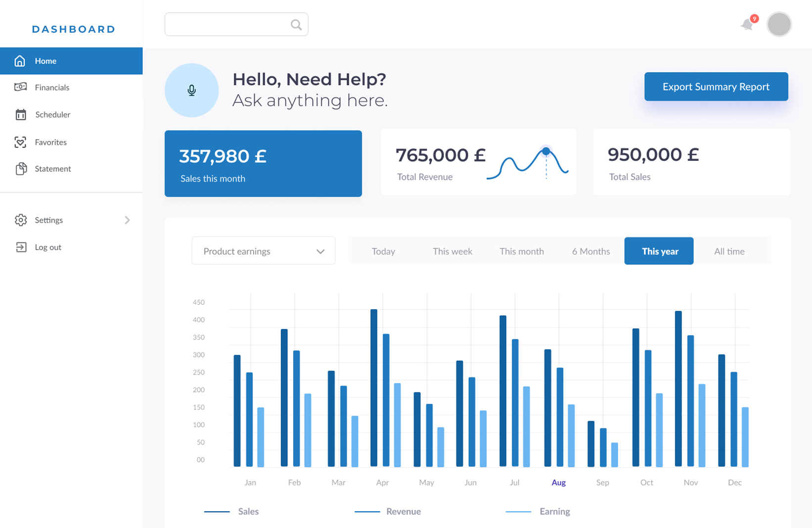Click the search magnifier icon
This screenshot has height=528, width=812.
[296, 25]
